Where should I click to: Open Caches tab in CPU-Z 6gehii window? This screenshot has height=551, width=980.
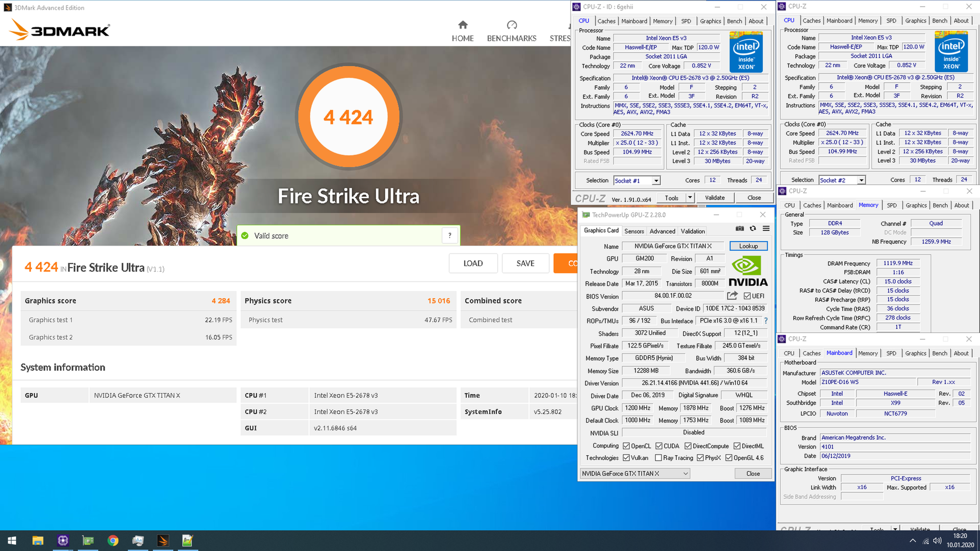click(606, 21)
